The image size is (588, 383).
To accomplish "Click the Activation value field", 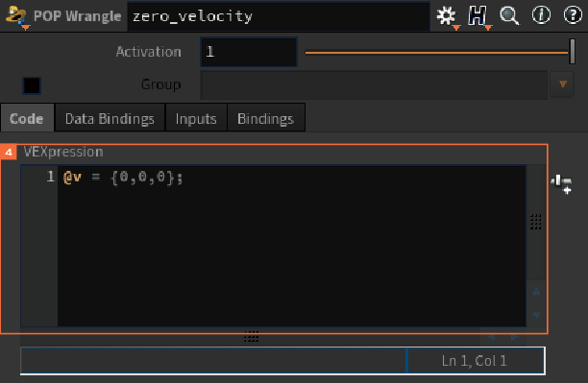I will [x=249, y=52].
